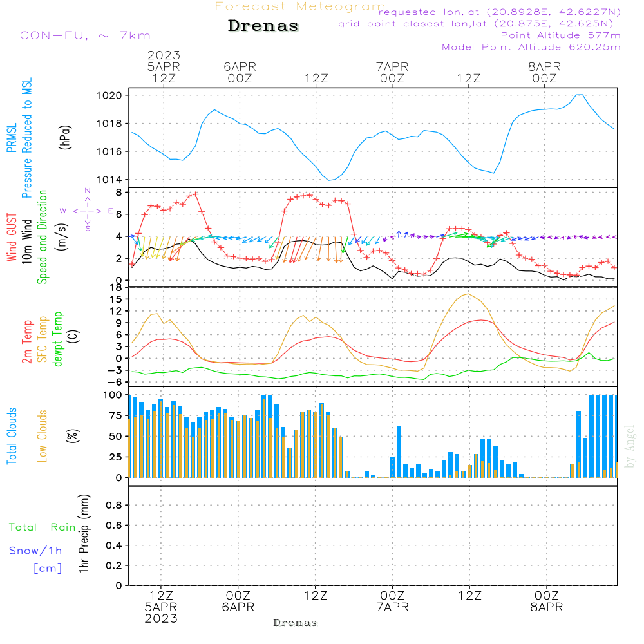This screenshot has width=644, height=644.
Task: Click the bottom 00Z 8APR time label
Action: pyautogui.click(x=547, y=601)
